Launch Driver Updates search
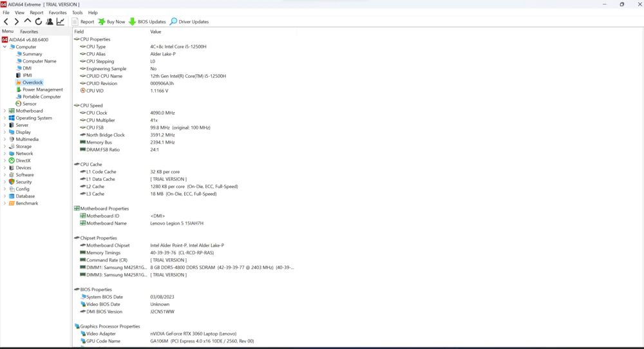 [x=189, y=22]
